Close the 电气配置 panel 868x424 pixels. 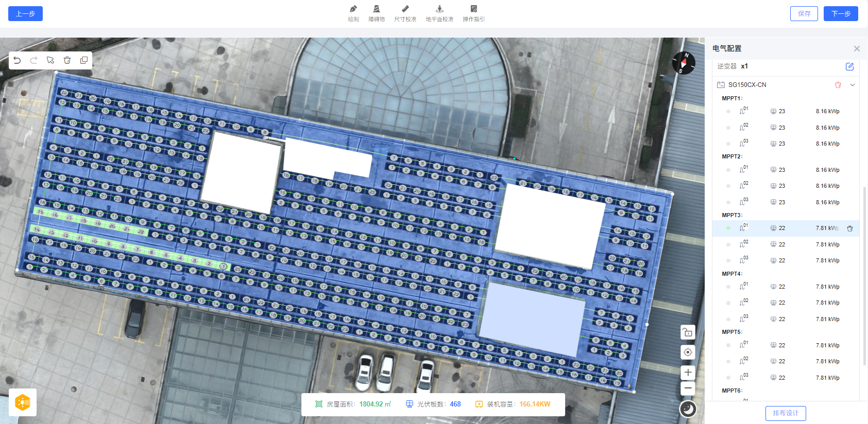(x=857, y=48)
